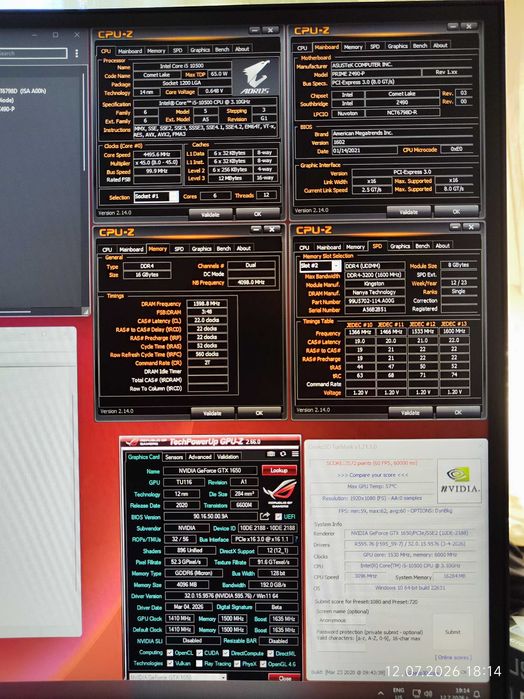Open About tab in Mainboard tab window
Screen dimensions: 524x699
tap(440, 45)
